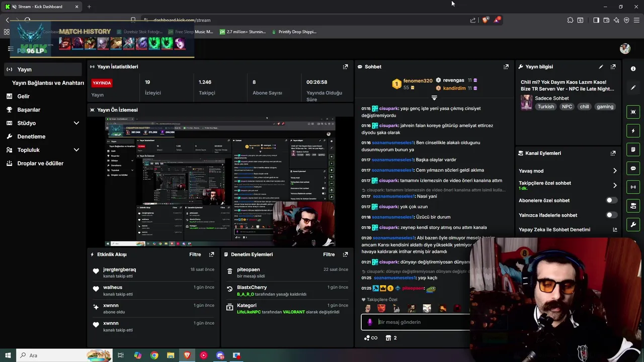The height and width of the screenshot is (362, 644).
Task: Open Yapay Zeka ile Sohbet Denetimi external link
Action: click(615, 230)
